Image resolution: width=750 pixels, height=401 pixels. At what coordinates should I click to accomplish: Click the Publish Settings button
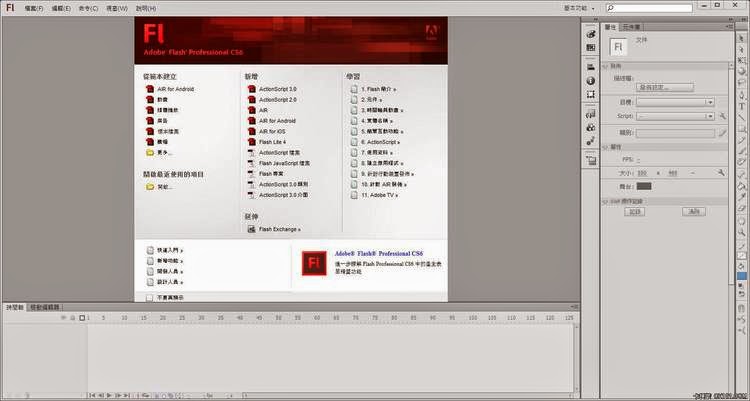pyautogui.click(x=665, y=88)
